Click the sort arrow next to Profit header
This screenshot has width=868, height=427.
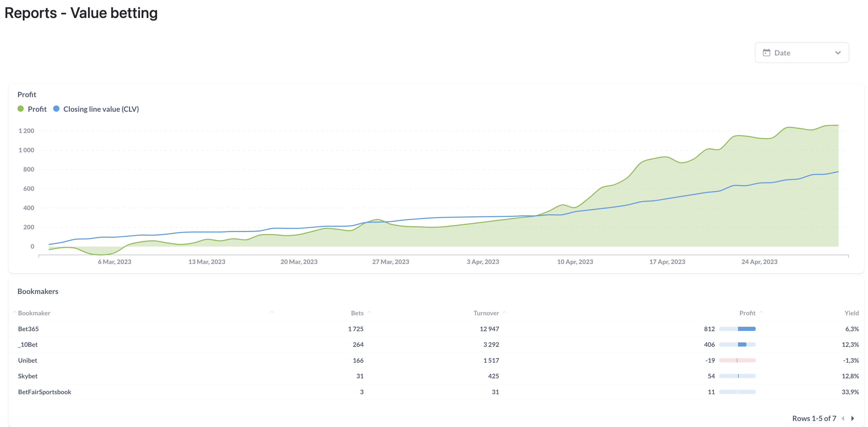tap(761, 312)
